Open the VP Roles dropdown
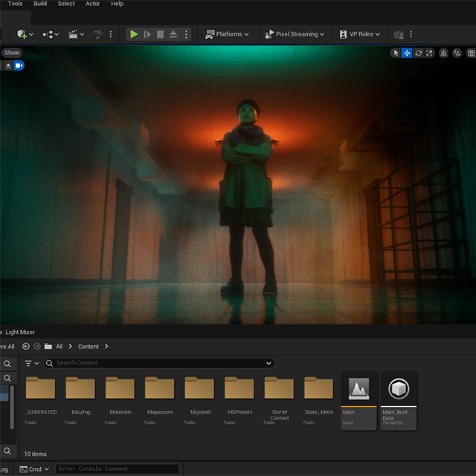The width and height of the screenshot is (476, 476). point(358,34)
